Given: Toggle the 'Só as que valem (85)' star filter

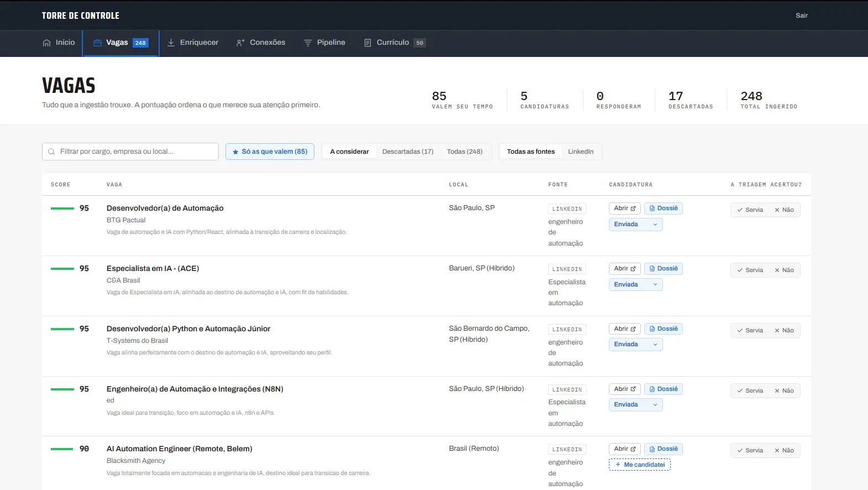Looking at the screenshot, I should click(270, 152).
